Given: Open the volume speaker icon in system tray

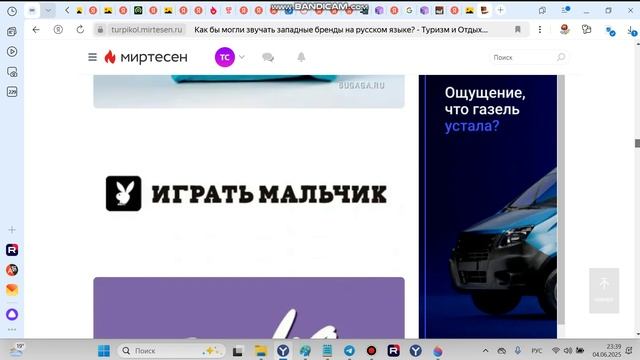Looking at the screenshot, I should (x=568, y=351).
